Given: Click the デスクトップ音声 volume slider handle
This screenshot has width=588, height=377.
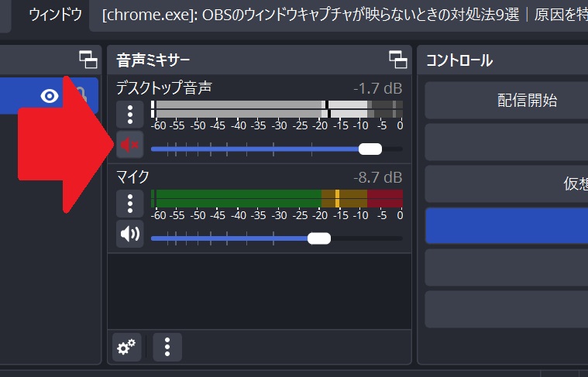Looking at the screenshot, I should pyautogui.click(x=370, y=149).
